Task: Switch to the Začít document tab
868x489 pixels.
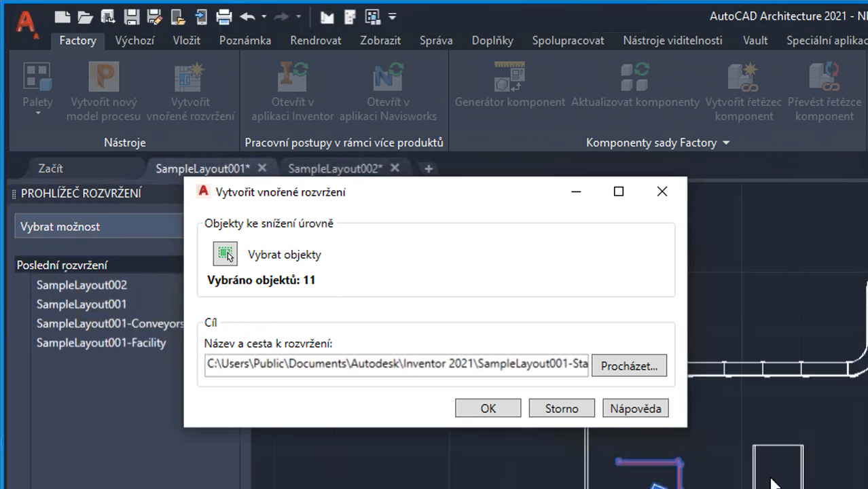Action: pyautogui.click(x=51, y=168)
